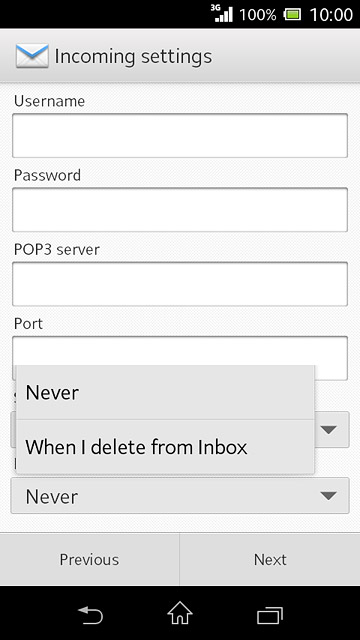Focus the Port input field
This screenshot has height=640, width=360.
pyautogui.click(x=180, y=351)
